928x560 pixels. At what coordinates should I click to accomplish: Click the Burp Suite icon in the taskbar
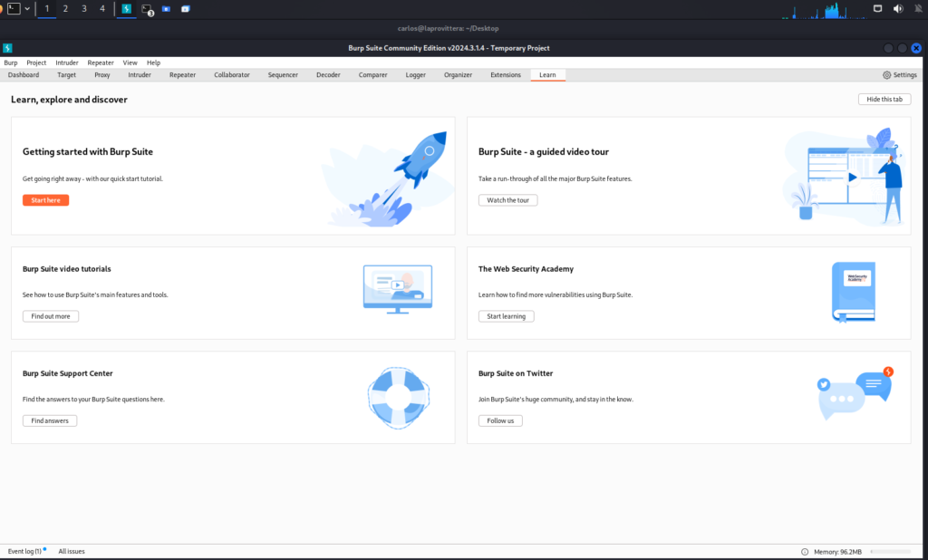click(x=126, y=8)
